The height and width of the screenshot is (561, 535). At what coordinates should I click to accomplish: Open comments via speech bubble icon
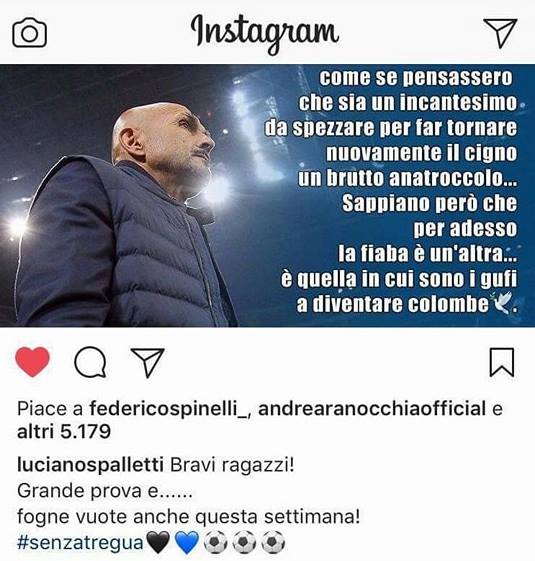90,362
